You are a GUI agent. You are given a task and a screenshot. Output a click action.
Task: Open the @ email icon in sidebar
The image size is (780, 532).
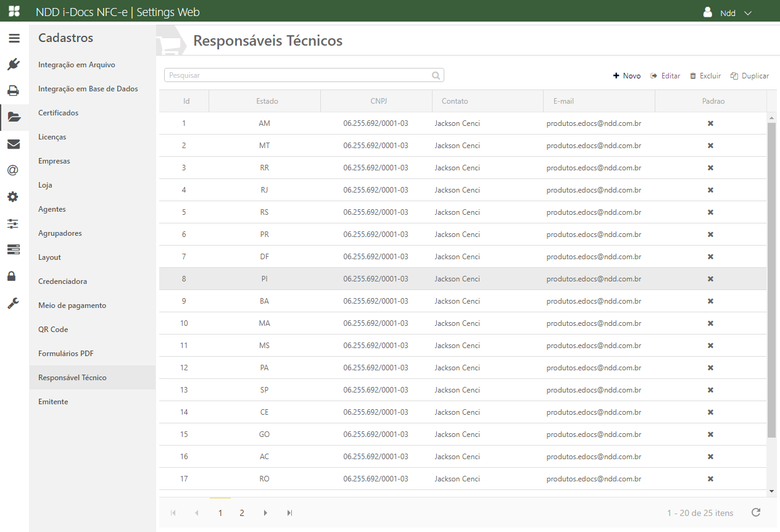[x=13, y=170]
